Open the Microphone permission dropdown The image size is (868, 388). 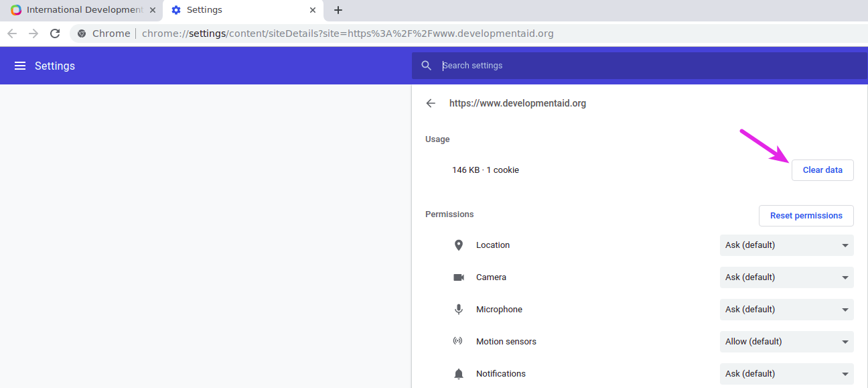click(786, 310)
